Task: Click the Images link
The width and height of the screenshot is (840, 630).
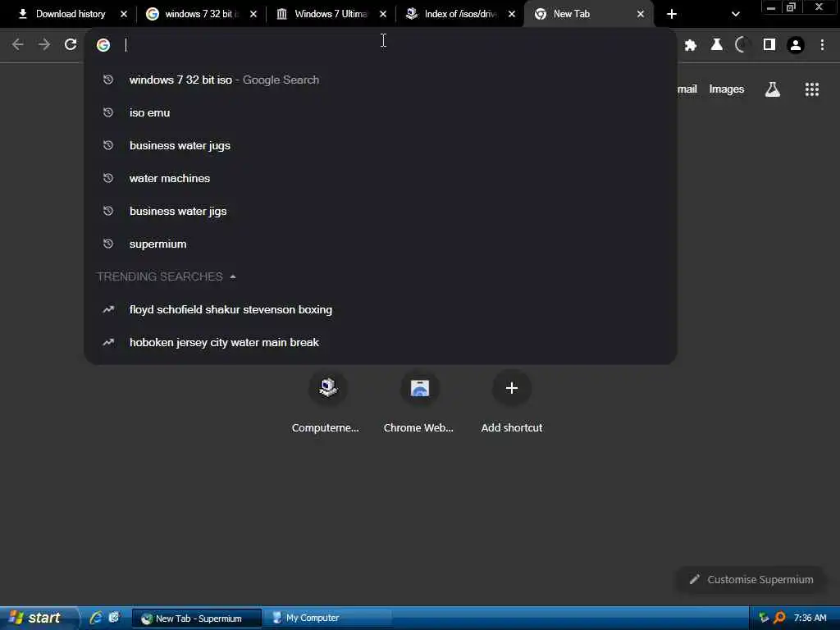Action: pyautogui.click(x=727, y=89)
